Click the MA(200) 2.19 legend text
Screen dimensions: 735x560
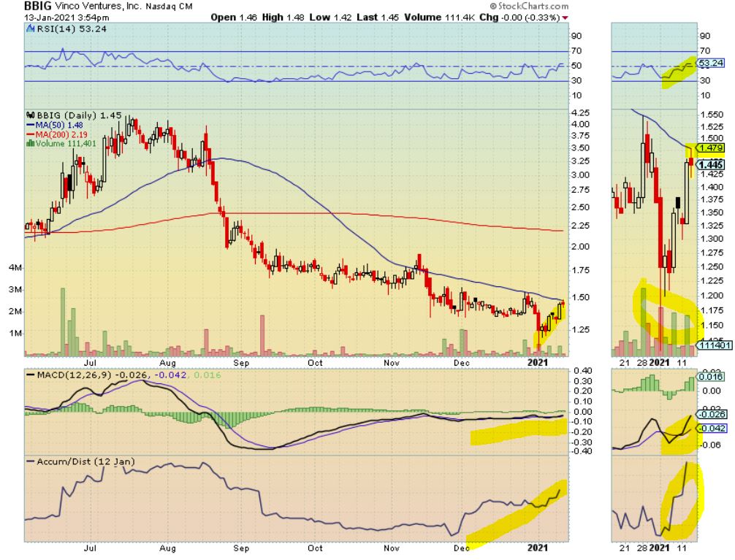click(61, 134)
